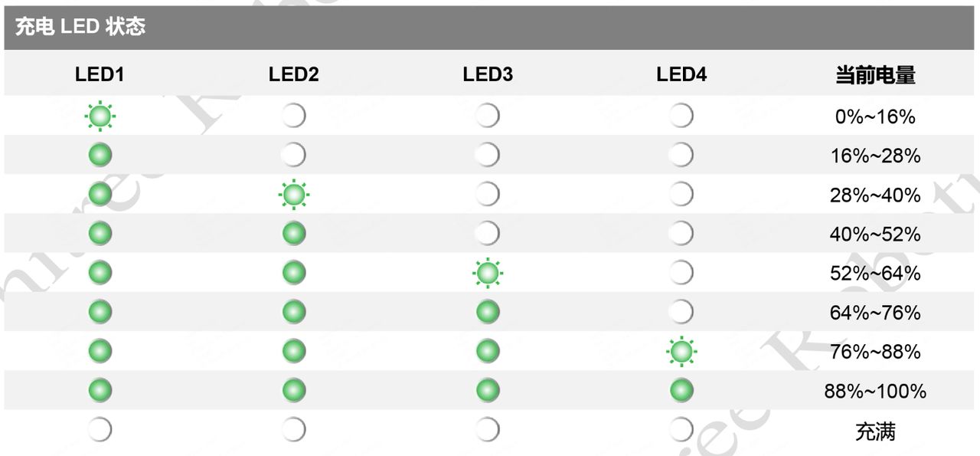Viewport: 980px width, 456px height.
Task: Select the off LED3 in the 40%~52% row
Action: click(x=487, y=234)
